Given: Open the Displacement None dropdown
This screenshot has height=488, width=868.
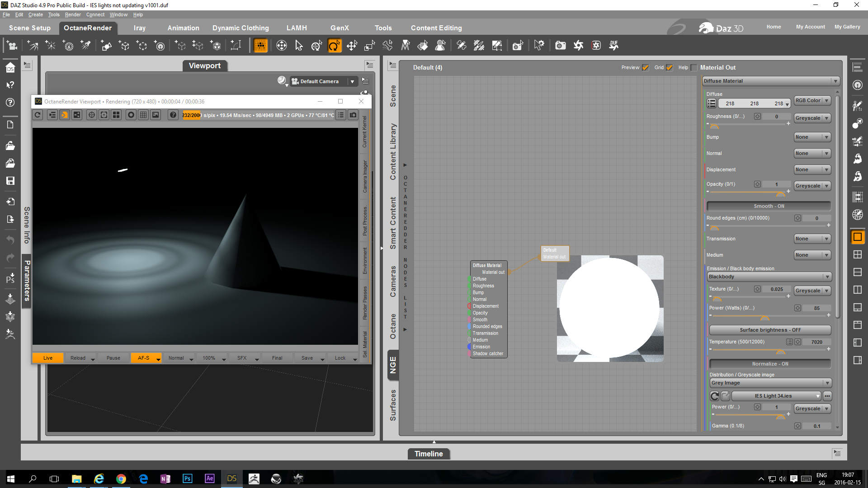Looking at the screenshot, I should click(x=812, y=169).
